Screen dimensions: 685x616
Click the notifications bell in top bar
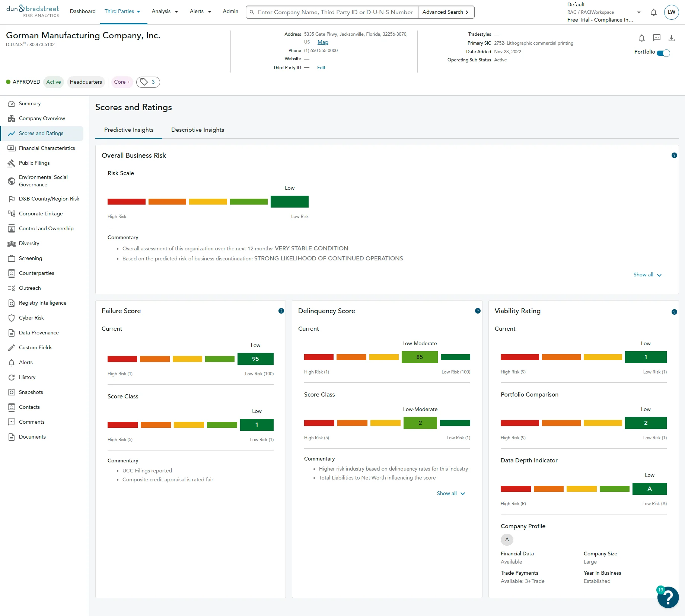click(653, 12)
